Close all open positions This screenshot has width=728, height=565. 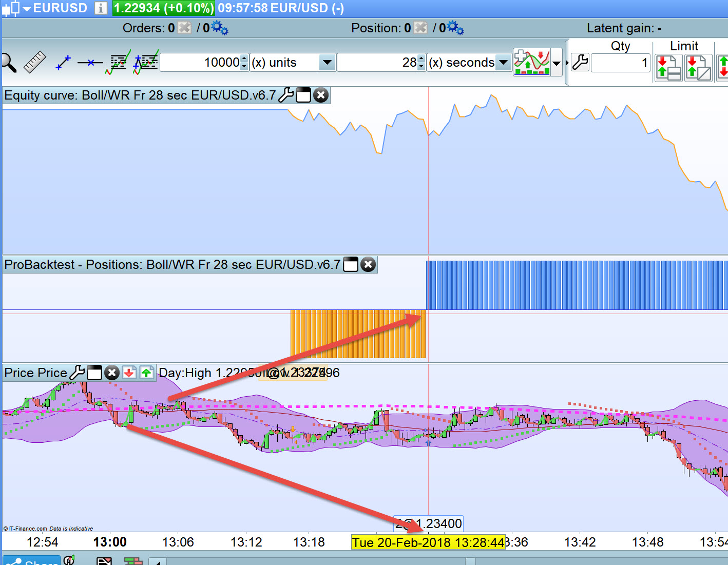[420, 28]
